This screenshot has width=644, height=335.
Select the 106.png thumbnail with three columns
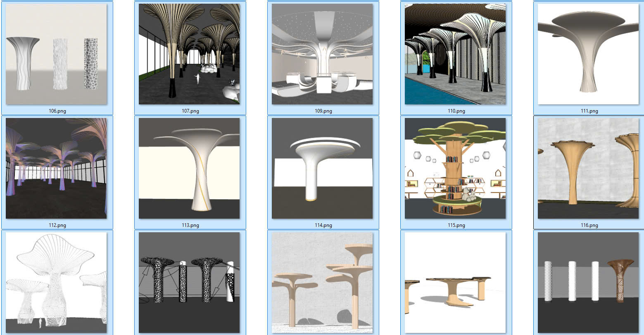56,54
